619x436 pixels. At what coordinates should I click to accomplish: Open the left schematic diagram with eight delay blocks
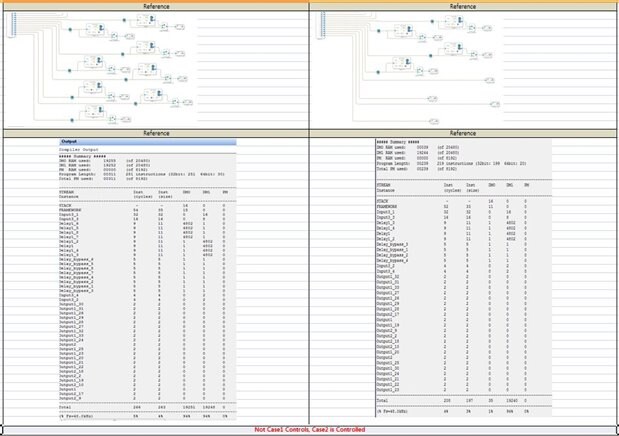point(101,68)
